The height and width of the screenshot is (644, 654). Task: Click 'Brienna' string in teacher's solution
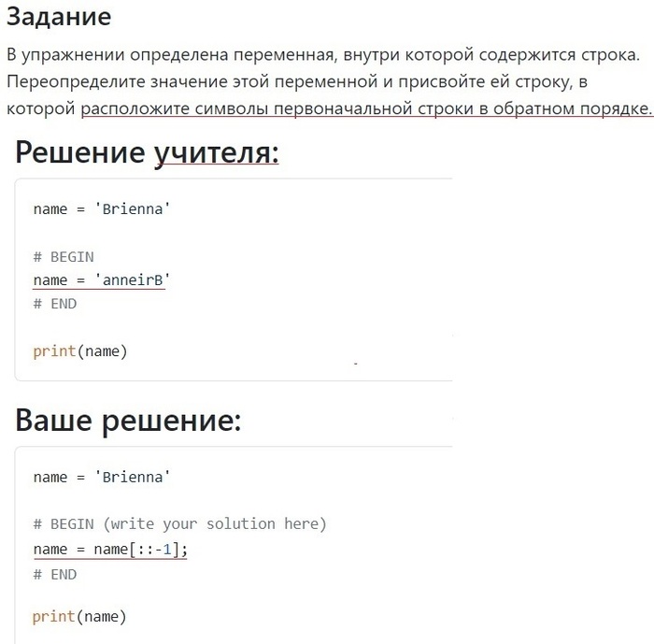(132, 209)
